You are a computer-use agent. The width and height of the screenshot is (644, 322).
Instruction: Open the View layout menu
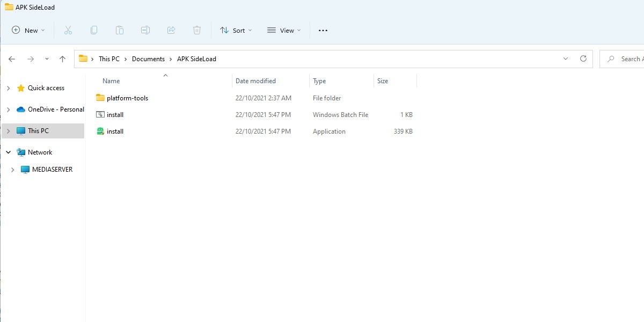point(284,31)
